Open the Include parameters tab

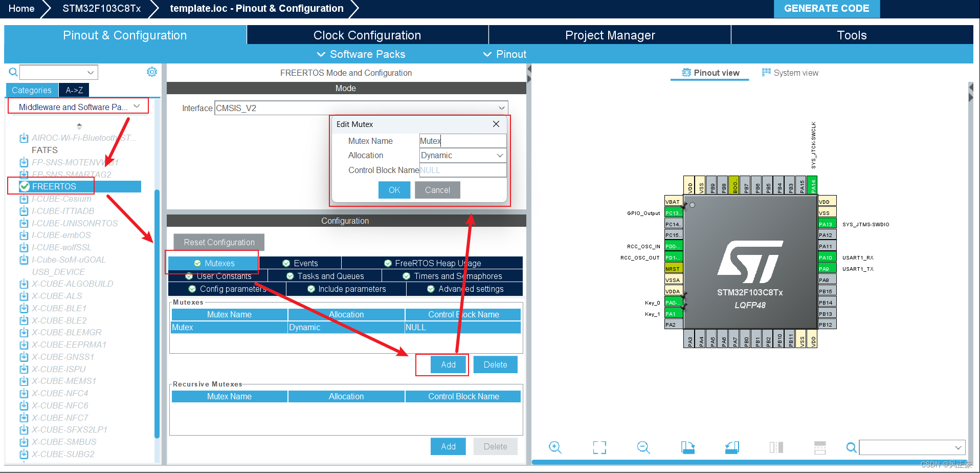click(x=346, y=289)
